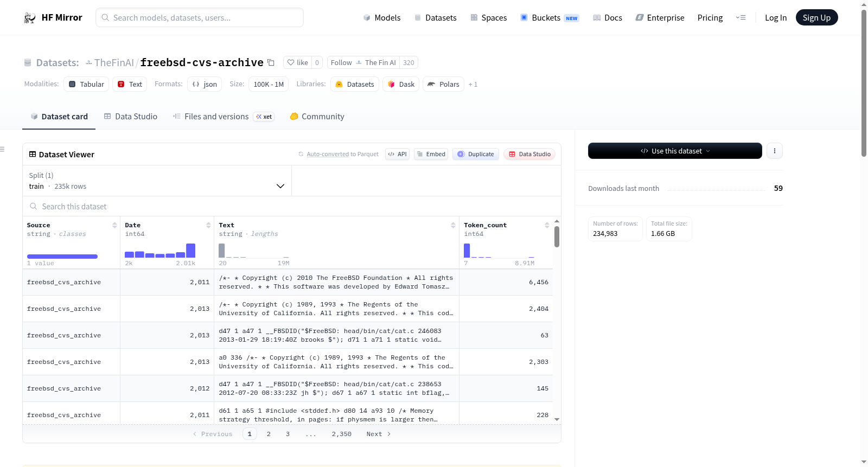Screen dimensions: 868x467
Task: Expand the Split train dropdown
Action: (157, 181)
